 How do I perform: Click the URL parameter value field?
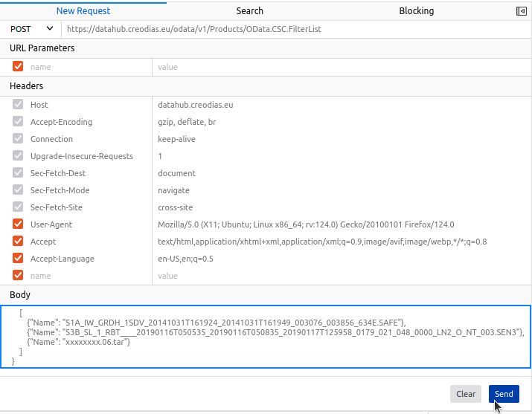click(342, 67)
